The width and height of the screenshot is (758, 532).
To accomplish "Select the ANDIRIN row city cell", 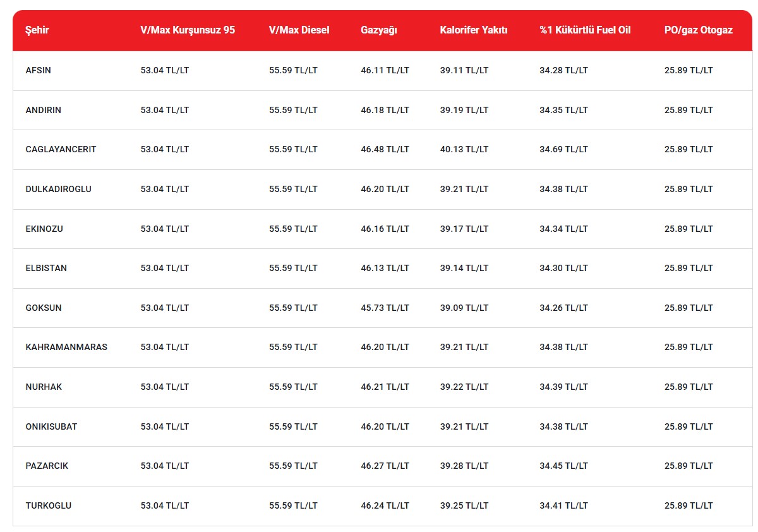I will coord(44,110).
